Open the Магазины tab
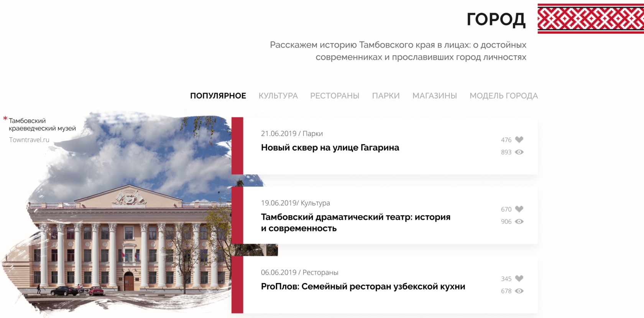644x318 pixels. 434,96
